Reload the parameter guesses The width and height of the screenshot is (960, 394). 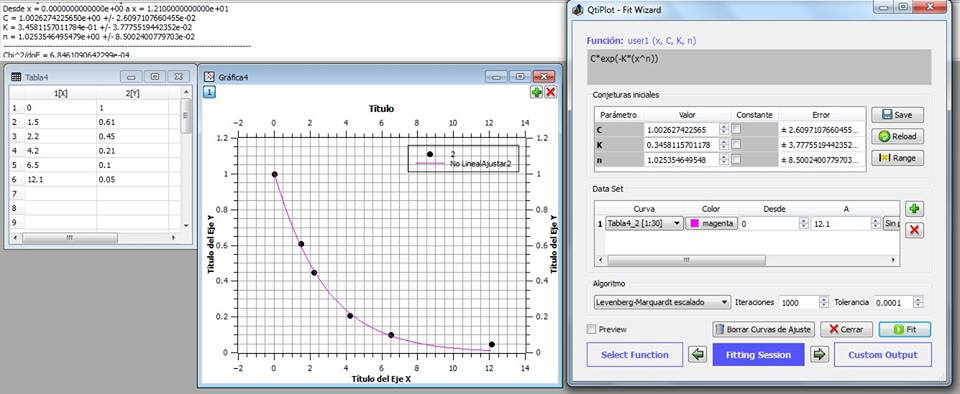[x=898, y=136]
